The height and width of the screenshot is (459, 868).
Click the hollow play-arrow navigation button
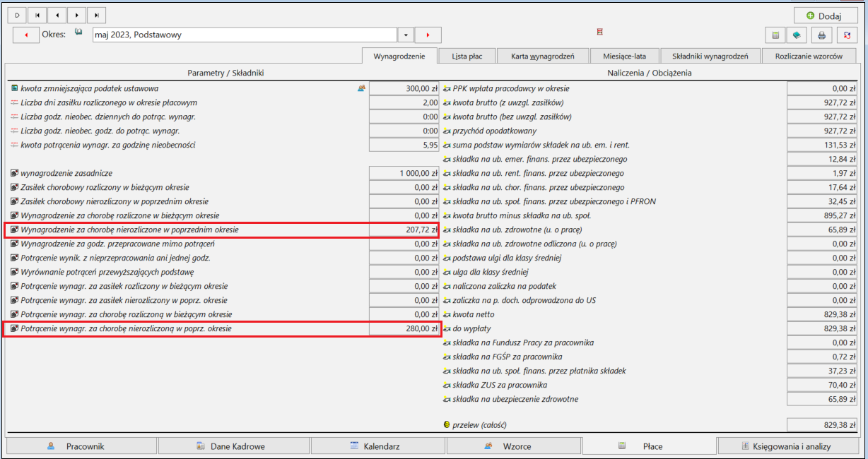[17, 15]
